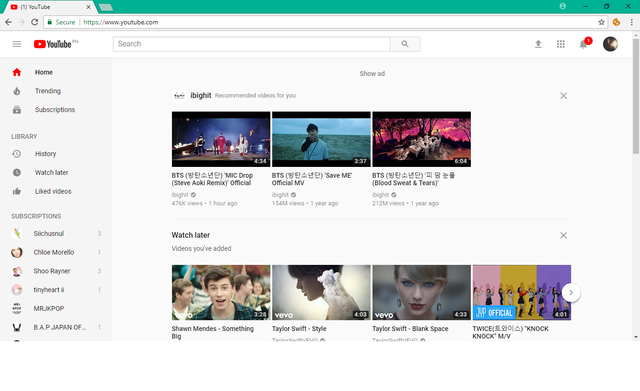Open the Blood Sweat & Tears video title

(413, 179)
